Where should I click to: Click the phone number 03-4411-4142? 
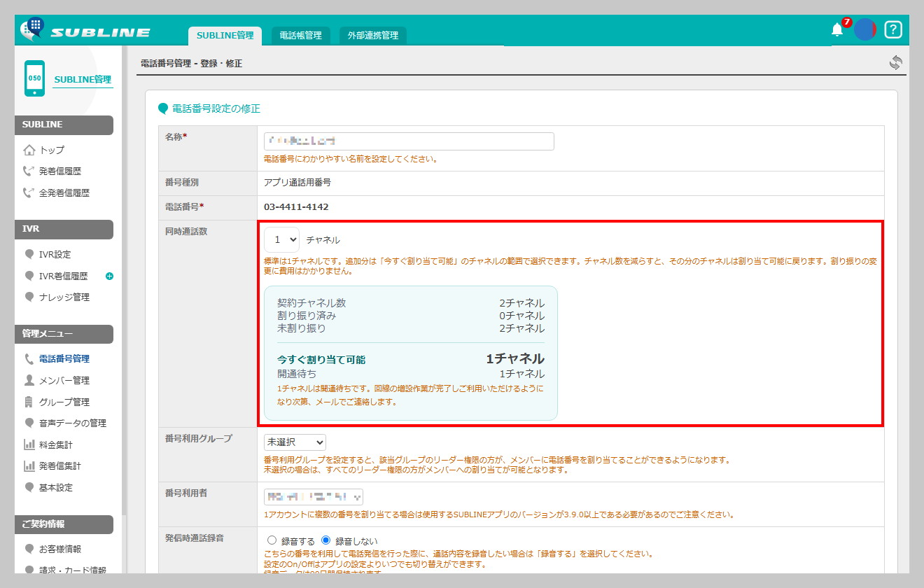tap(296, 206)
